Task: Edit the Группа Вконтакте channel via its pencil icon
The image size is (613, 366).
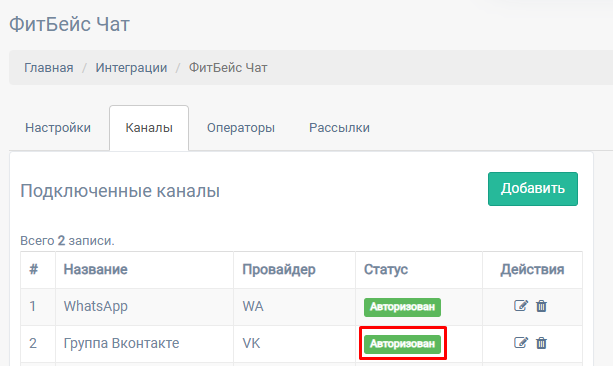Action: point(521,343)
